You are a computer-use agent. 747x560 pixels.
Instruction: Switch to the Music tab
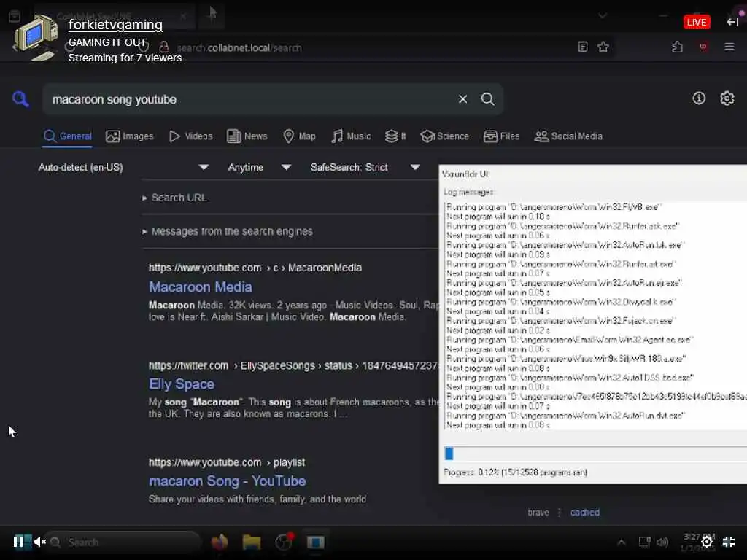click(351, 136)
